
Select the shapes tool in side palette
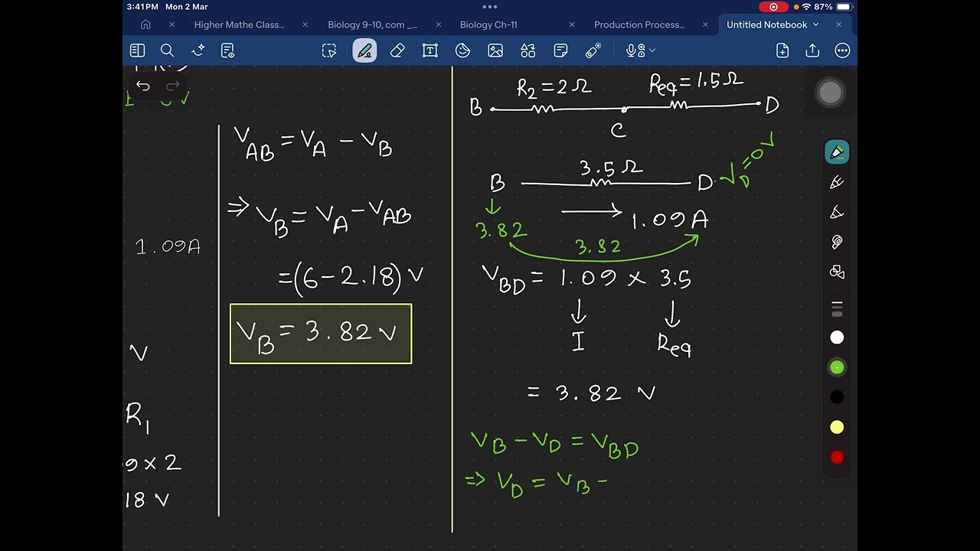coord(837,272)
